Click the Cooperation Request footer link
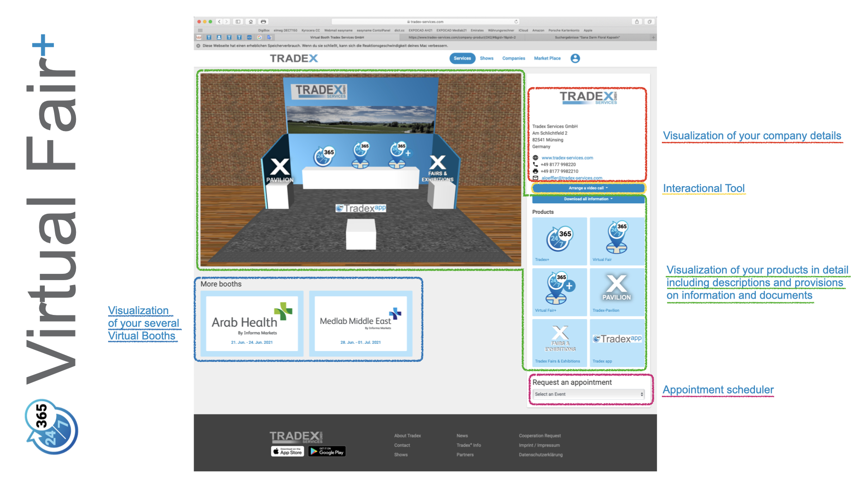 tap(540, 436)
